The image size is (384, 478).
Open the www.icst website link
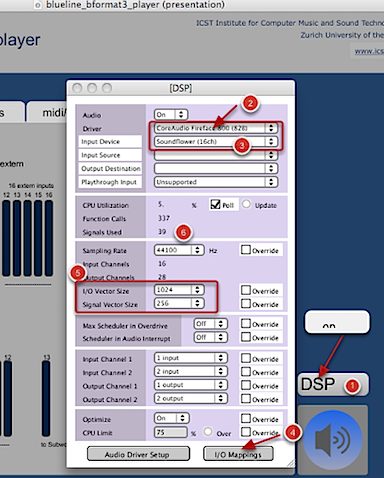[369, 51]
